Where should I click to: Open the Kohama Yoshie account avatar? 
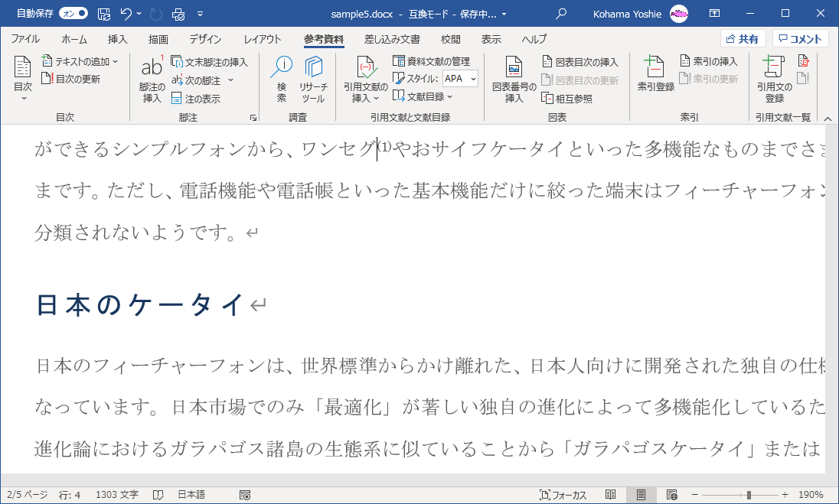[x=679, y=14]
